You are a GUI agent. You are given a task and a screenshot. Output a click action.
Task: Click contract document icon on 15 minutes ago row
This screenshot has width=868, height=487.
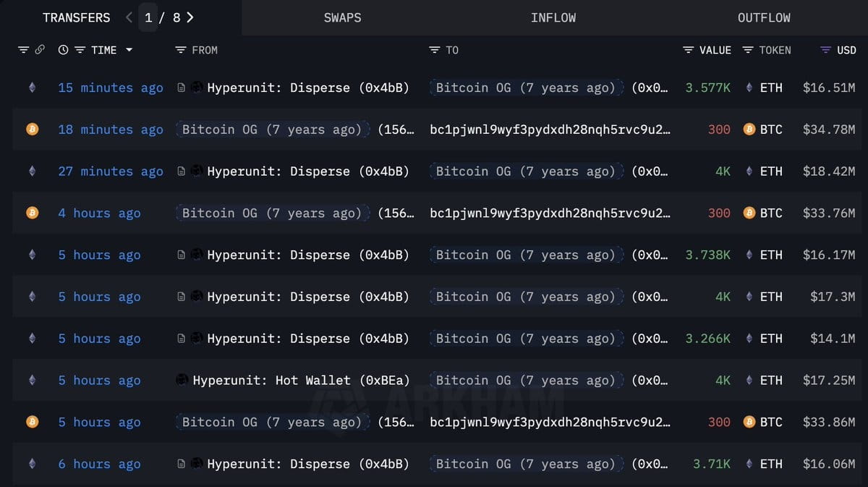coord(181,88)
